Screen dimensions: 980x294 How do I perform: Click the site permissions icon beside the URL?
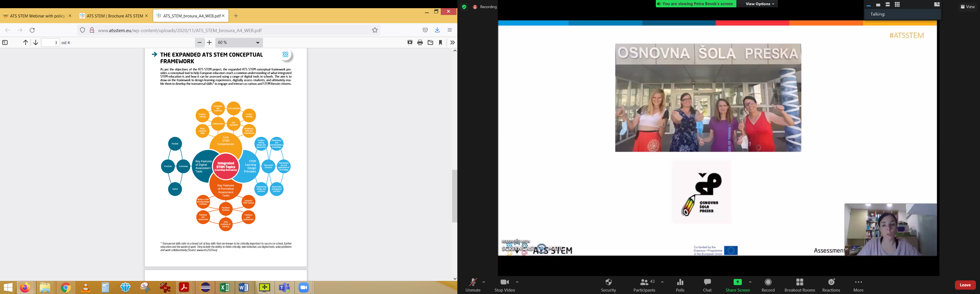pos(92,30)
